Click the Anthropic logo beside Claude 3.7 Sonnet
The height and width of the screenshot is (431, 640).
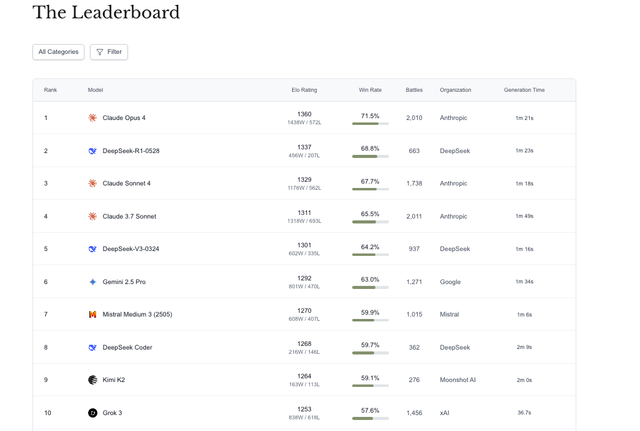[93, 216]
